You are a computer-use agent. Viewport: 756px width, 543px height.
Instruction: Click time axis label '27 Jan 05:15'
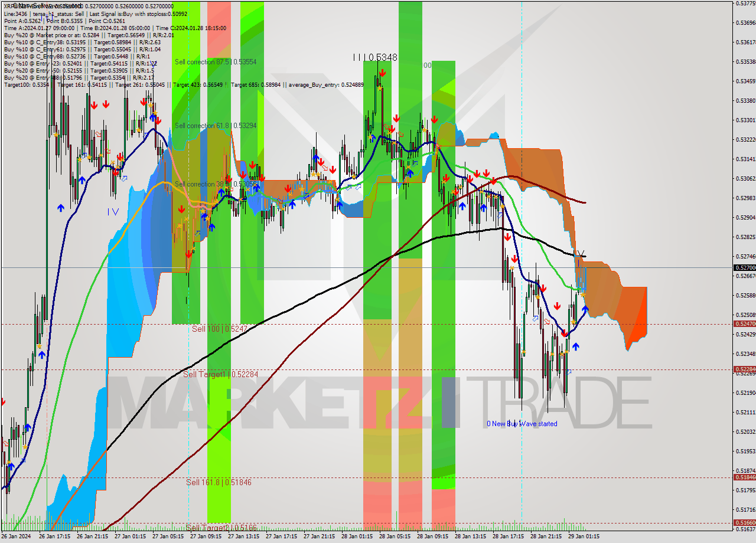click(x=168, y=537)
